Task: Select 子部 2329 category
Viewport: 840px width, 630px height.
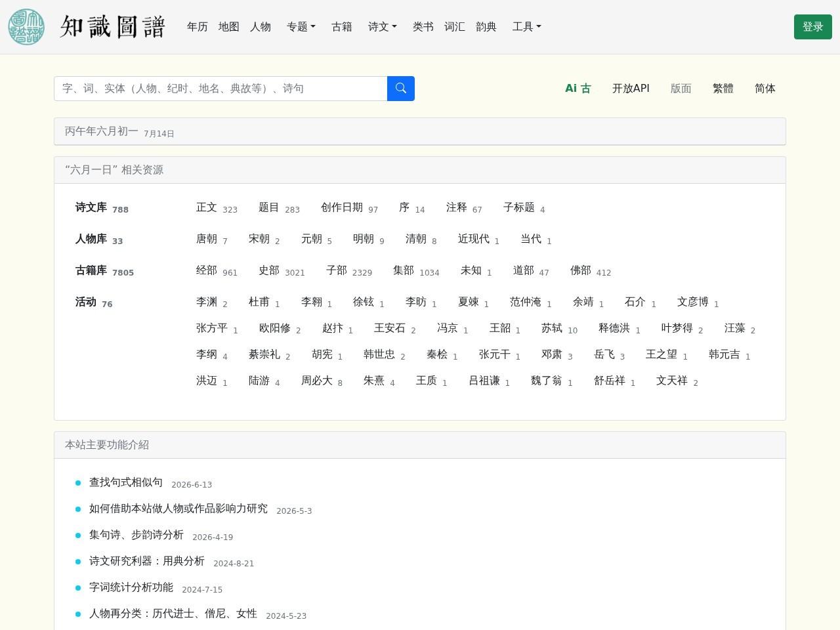Action: (x=349, y=270)
